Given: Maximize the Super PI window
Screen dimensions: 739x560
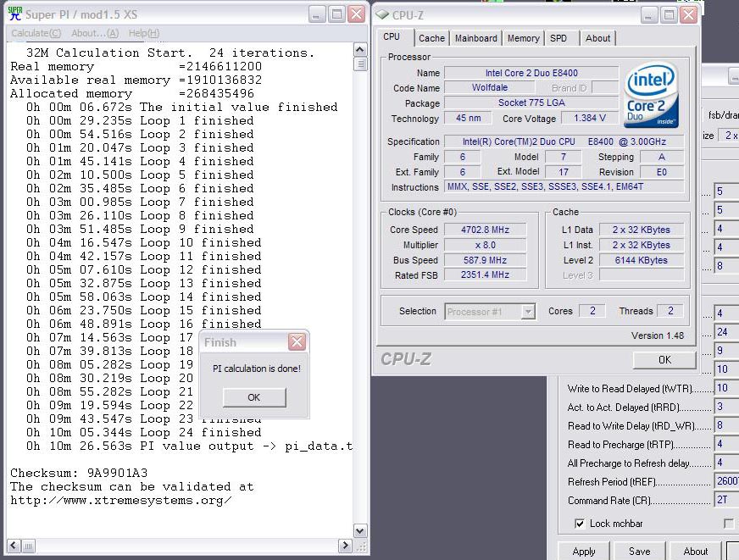Looking at the screenshot, I should [x=337, y=14].
